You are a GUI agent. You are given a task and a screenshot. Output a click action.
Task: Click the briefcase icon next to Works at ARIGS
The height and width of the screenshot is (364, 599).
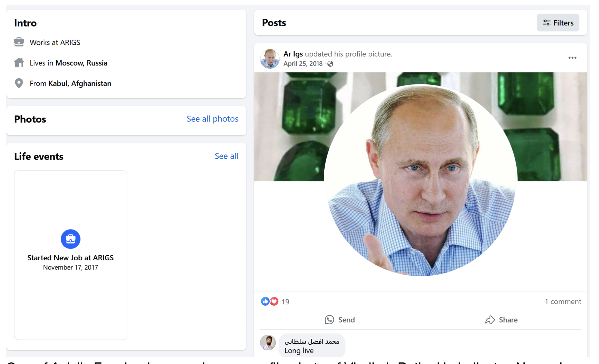tap(19, 42)
